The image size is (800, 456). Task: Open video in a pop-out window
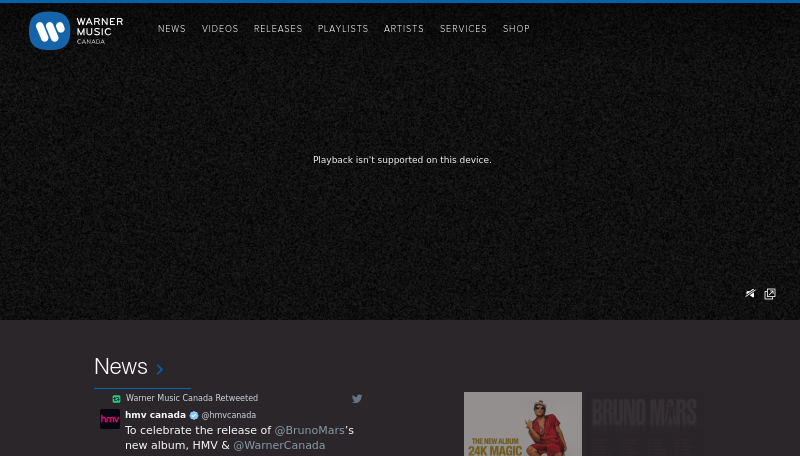[770, 294]
